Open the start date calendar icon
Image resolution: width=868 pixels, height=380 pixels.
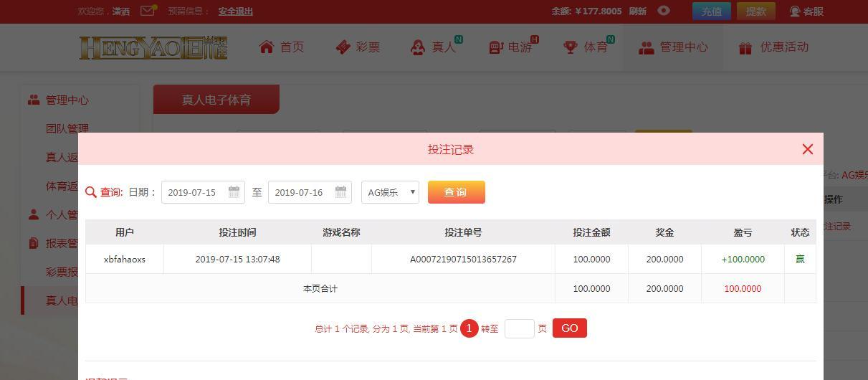(x=234, y=192)
